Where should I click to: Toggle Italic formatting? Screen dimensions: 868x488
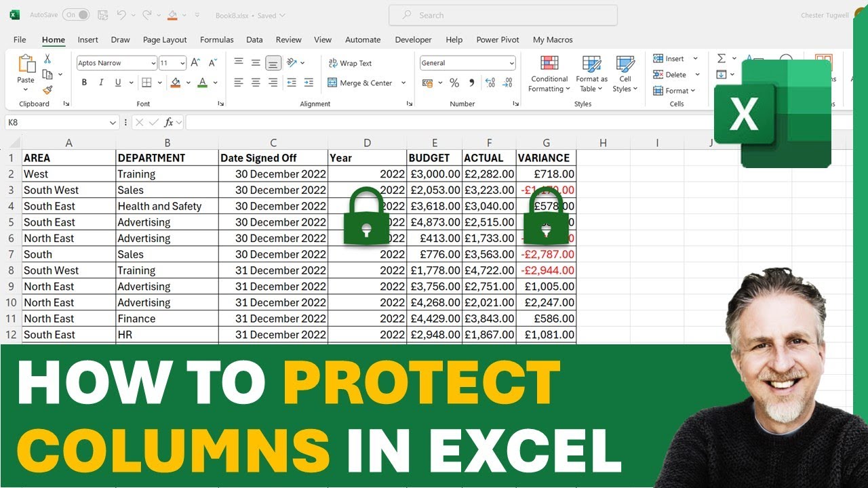101,83
